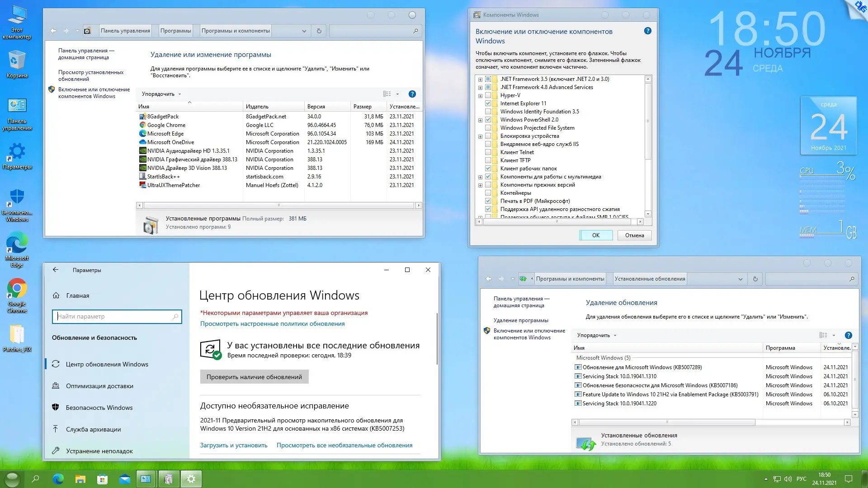Click the refresh icon in Programs and Features
Image resolution: width=868 pixels, height=488 pixels.
tap(319, 31)
